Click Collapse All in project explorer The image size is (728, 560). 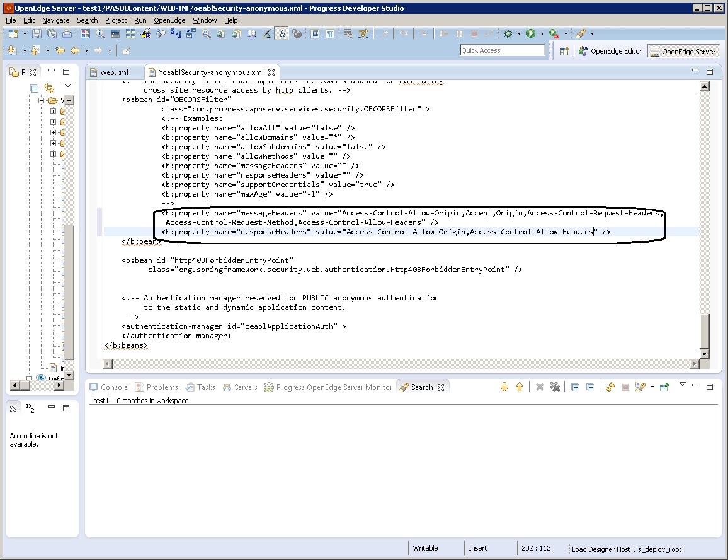35,88
